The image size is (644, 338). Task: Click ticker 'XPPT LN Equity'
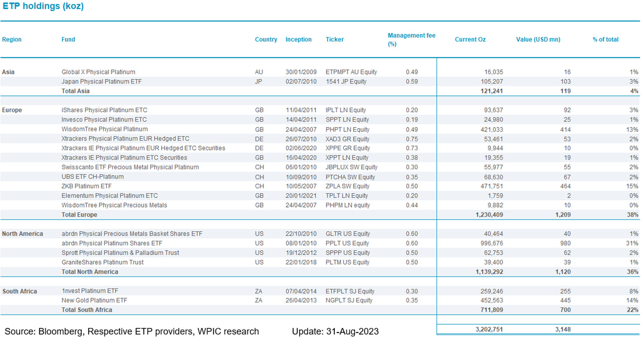click(347, 158)
